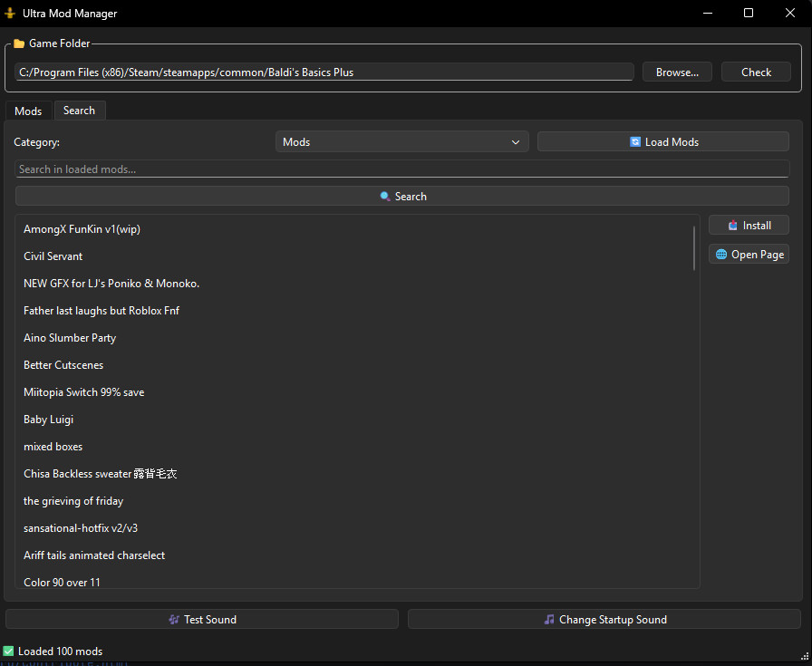The height and width of the screenshot is (666, 812).
Task: Click the Browse button for game folder
Action: click(x=677, y=72)
